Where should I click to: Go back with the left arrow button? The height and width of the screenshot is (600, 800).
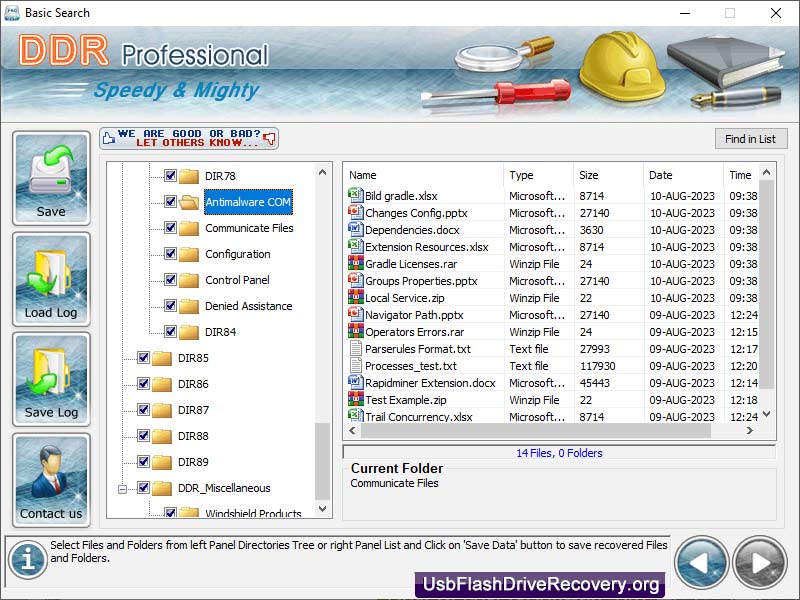pyautogui.click(x=702, y=563)
